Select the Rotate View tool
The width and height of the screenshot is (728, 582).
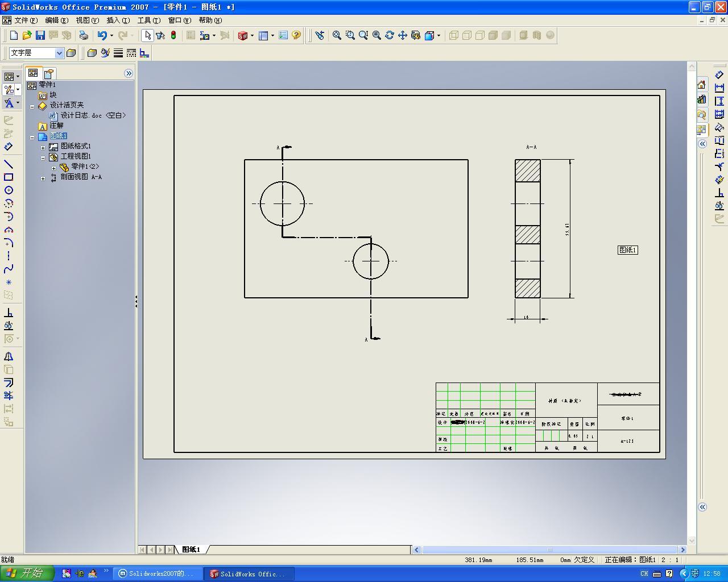click(389, 35)
